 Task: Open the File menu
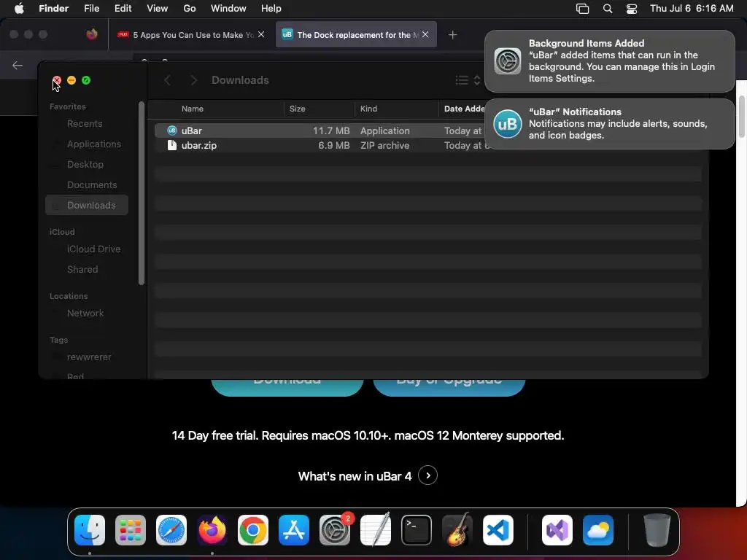click(91, 8)
